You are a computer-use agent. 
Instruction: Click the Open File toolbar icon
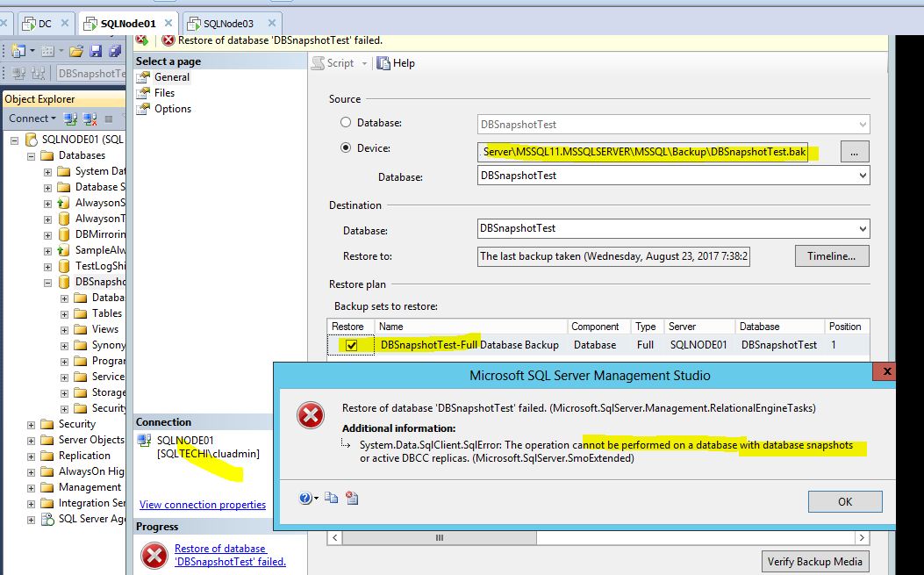click(x=75, y=51)
